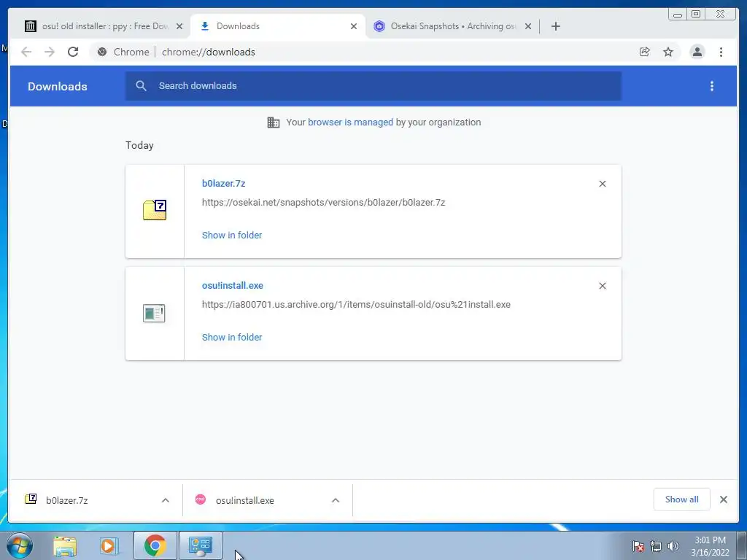The height and width of the screenshot is (560, 747).
Task: Click the Show all downloads button
Action: pyautogui.click(x=682, y=499)
